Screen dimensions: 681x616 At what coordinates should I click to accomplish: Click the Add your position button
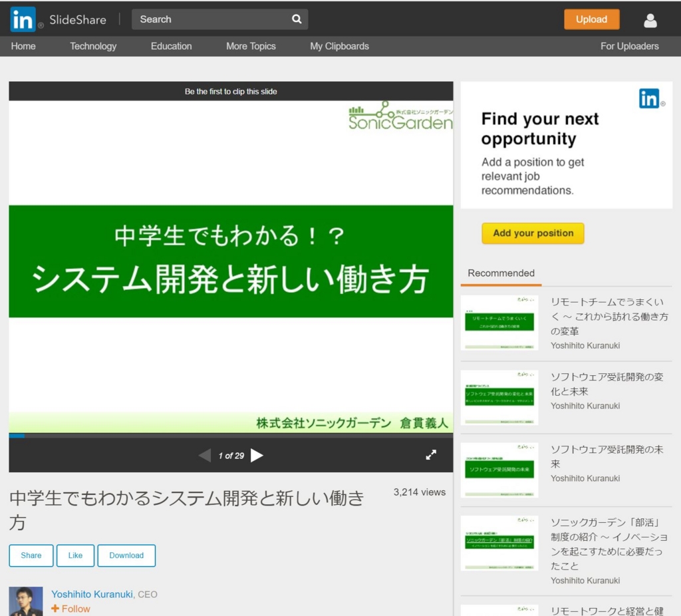[x=533, y=233]
